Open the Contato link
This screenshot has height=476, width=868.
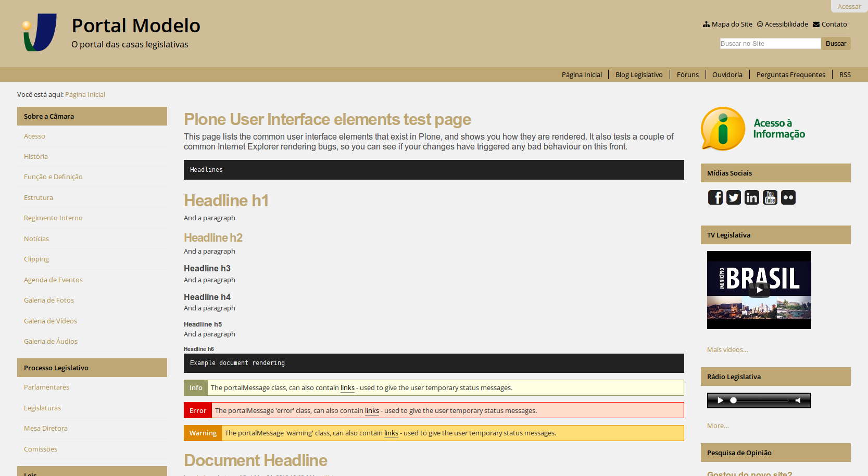pyautogui.click(x=829, y=24)
